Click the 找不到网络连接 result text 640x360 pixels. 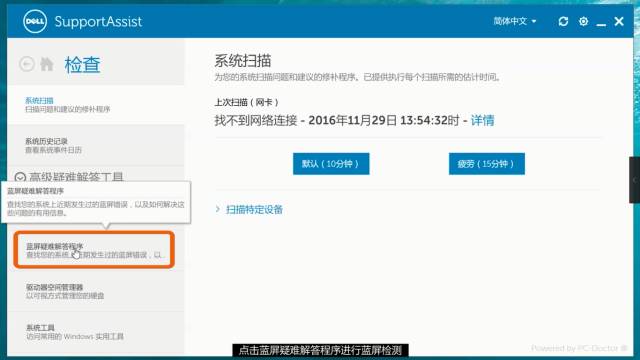point(256,120)
